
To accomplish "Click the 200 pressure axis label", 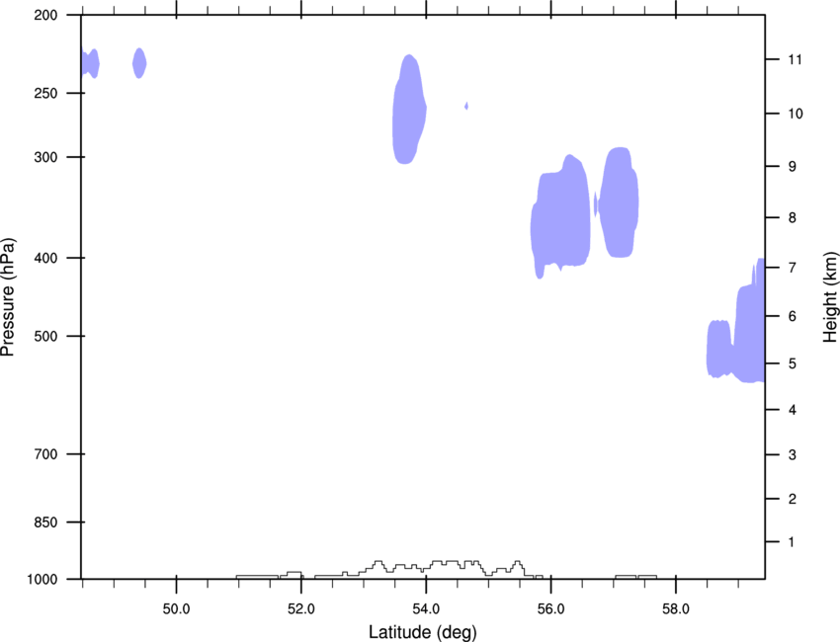I will [x=45, y=15].
